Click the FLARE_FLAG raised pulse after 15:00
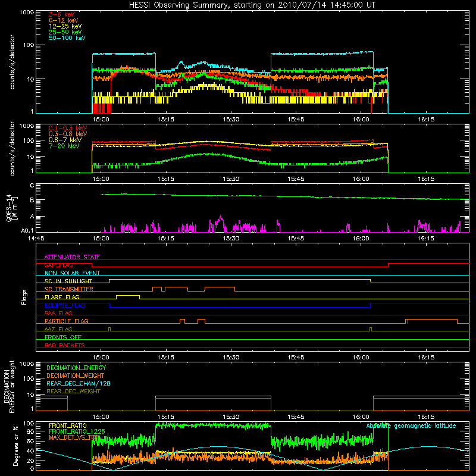This screenshot has width=476, height=476. tap(128, 295)
